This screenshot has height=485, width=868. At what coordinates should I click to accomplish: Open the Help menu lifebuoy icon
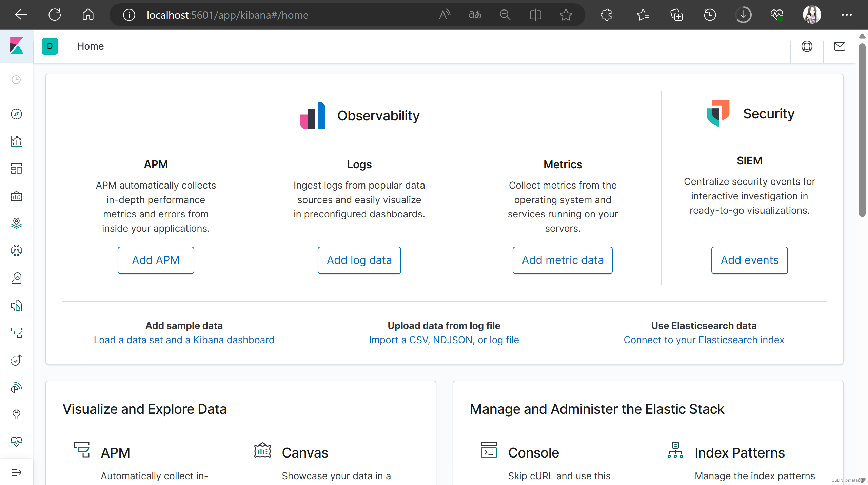point(807,46)
